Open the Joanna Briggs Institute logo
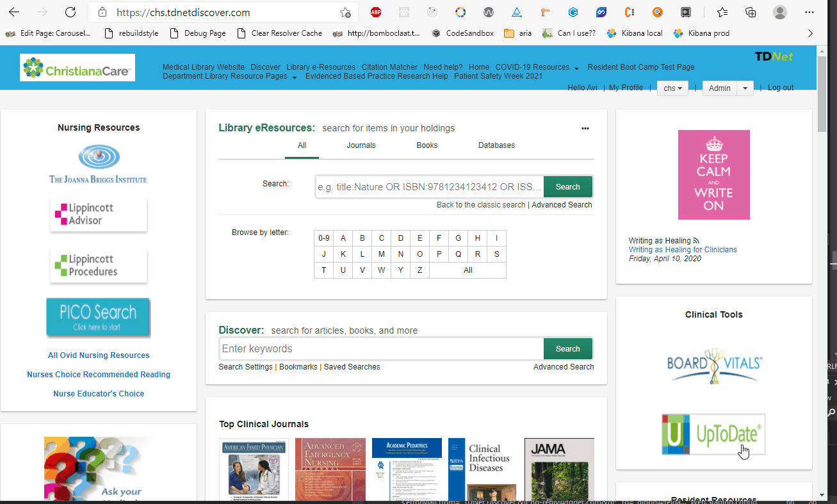 [98, 164]
